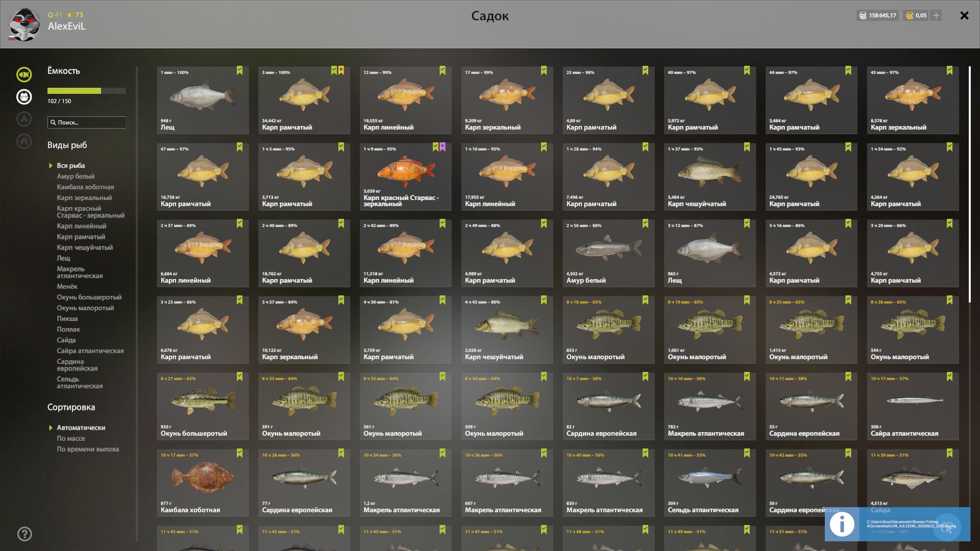Select the fish box sidebar icon

pyautogui.click(x=24, y=97)
